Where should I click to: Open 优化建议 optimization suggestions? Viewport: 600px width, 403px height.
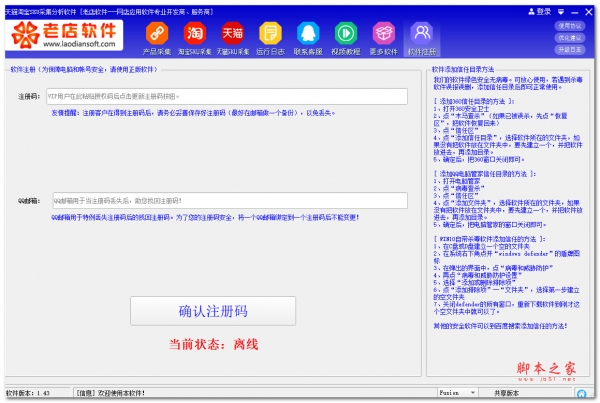[570, 38]
